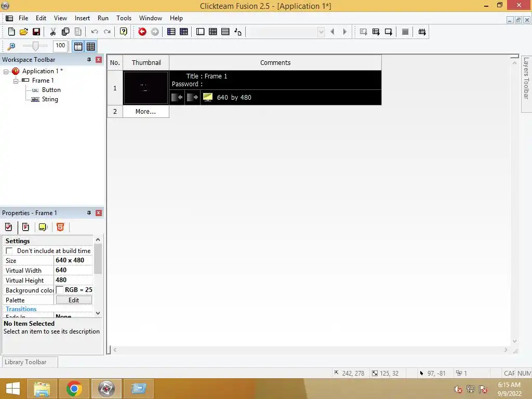Click the Background color swatch
Screen dimensions: 532x399
point(60,290)
